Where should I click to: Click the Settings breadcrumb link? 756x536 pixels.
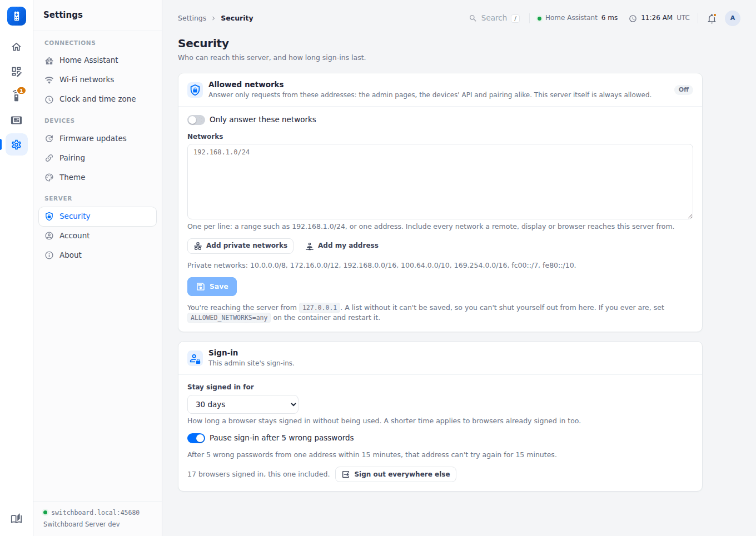coord(192,18)
